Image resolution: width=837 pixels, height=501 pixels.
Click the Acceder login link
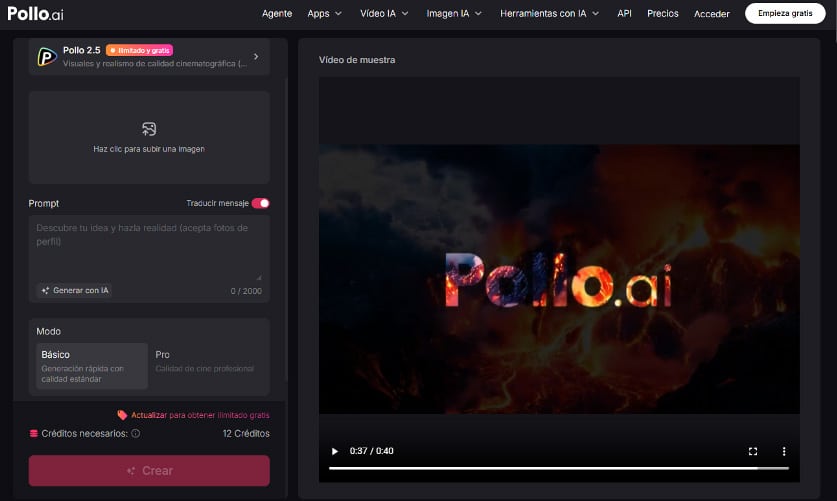712,14
